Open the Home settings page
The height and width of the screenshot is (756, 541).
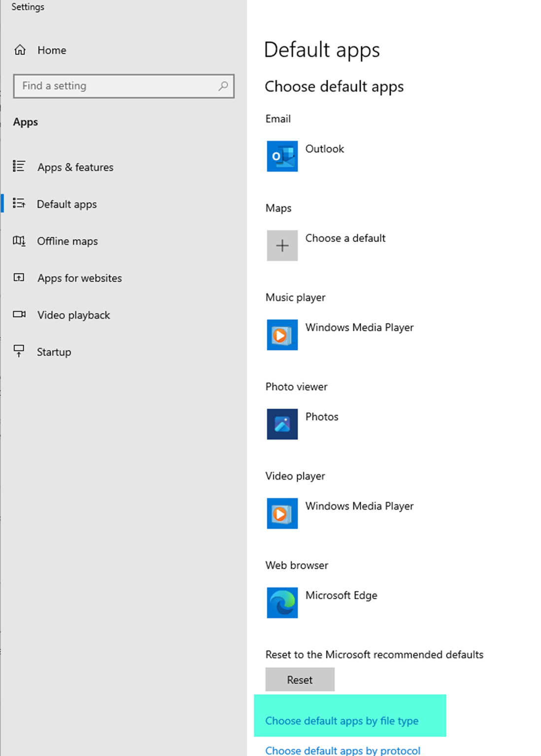(x=52, y=50)
